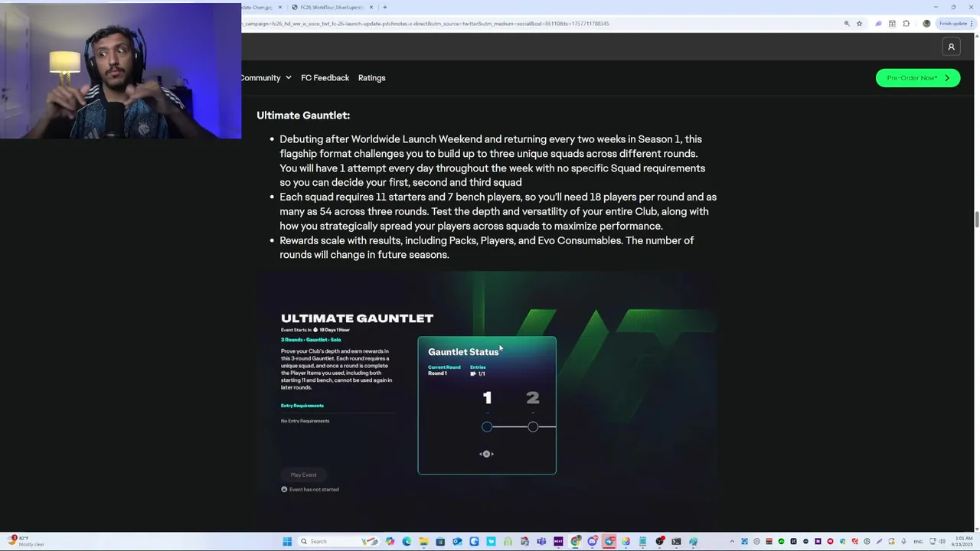Screen dimensions: 980x551
Task: Click the Entry Requirements label
Action: tap(302, 406)
